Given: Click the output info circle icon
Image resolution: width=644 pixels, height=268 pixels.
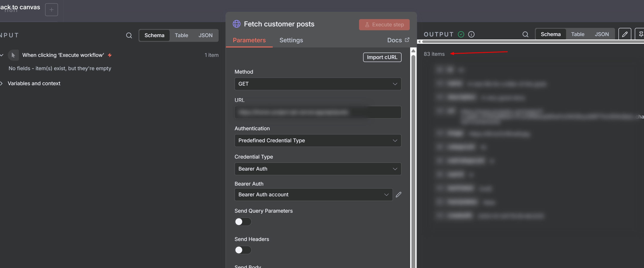Looking at the screenshot, I should pos(471,34).
